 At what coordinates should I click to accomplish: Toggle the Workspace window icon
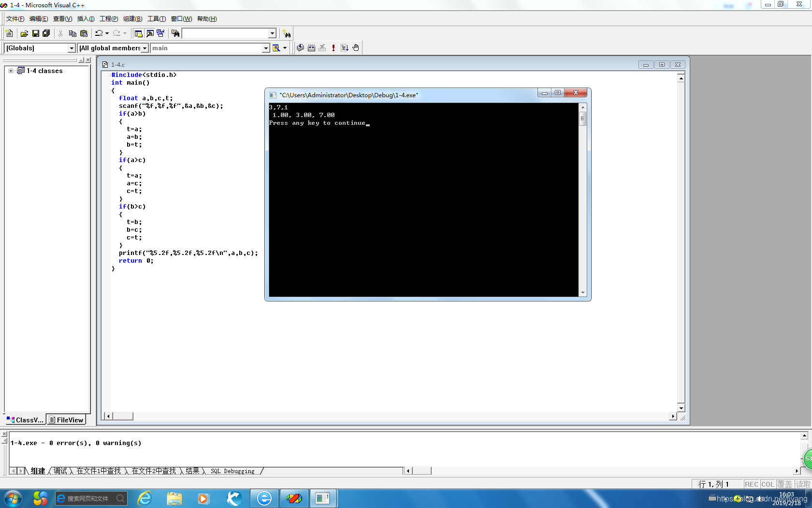pyautogui.click(x=139, y=33)
